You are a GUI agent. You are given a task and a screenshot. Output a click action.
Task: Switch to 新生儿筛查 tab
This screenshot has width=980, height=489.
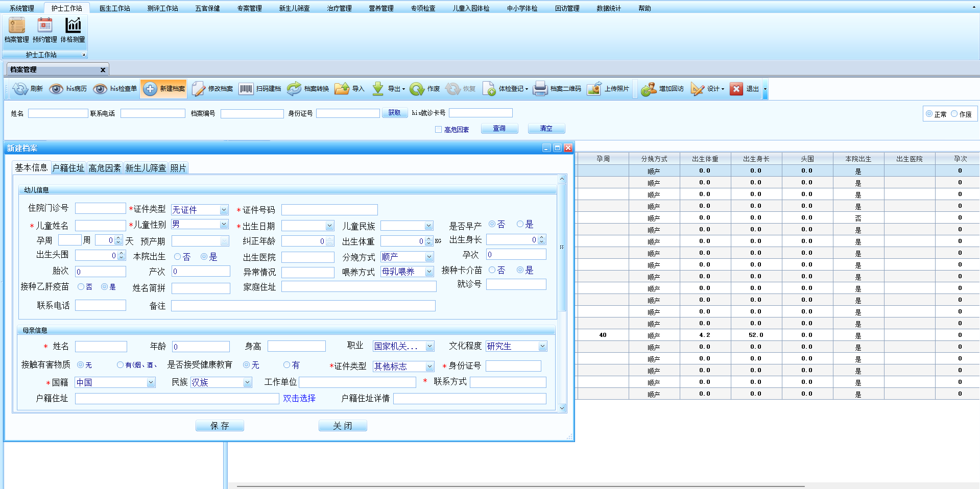pos(146,168)
